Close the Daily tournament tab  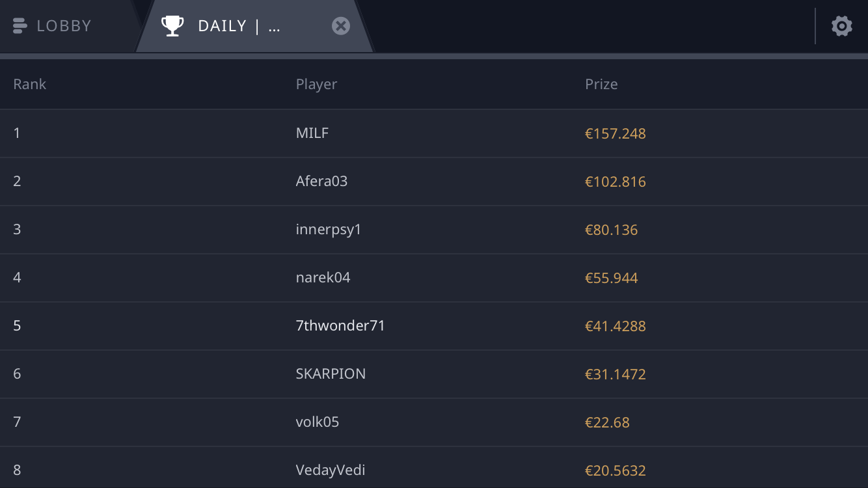341,26
